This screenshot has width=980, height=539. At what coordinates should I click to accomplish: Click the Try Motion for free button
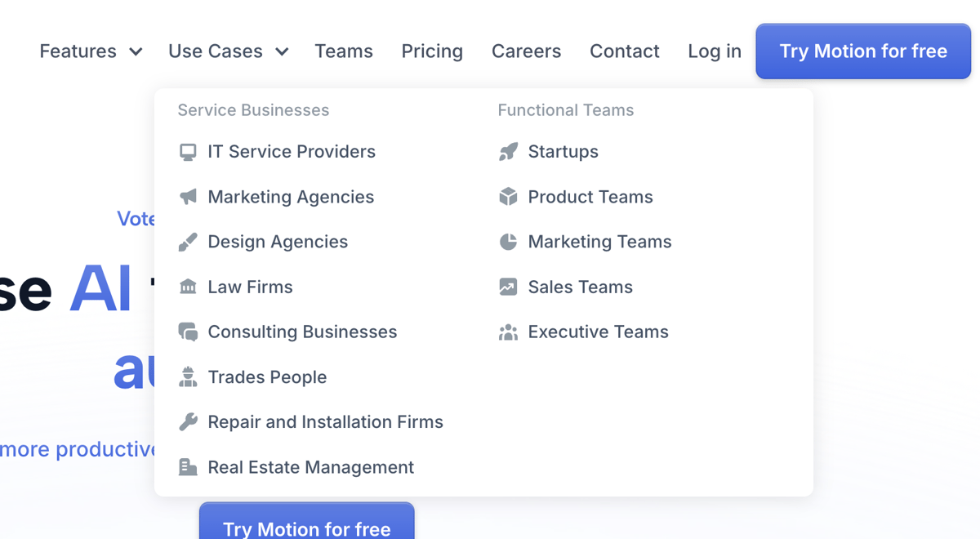[x=862, y=51]
